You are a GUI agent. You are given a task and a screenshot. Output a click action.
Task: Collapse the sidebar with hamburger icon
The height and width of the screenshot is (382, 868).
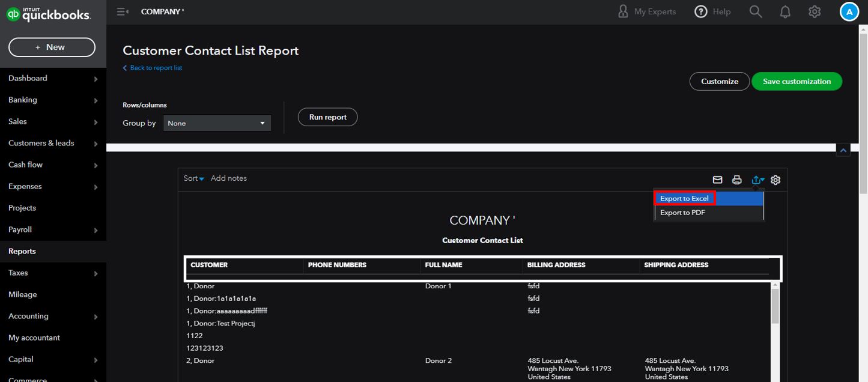point(123,11)
